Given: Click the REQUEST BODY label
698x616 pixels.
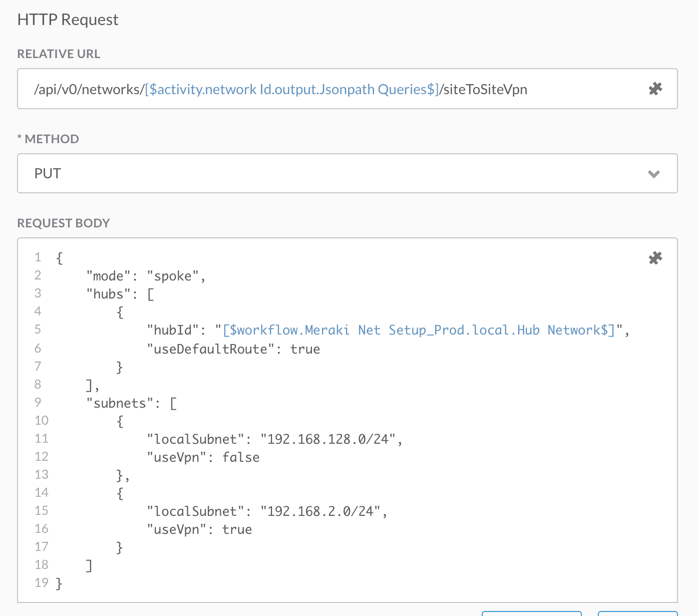Looking at the screenshot, I should click(x=64, y=223).
